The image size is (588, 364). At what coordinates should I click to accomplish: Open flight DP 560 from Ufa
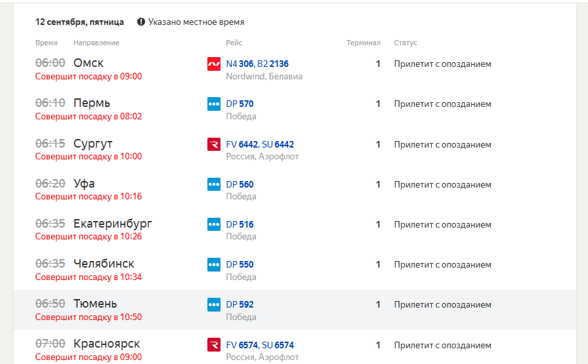240,184
